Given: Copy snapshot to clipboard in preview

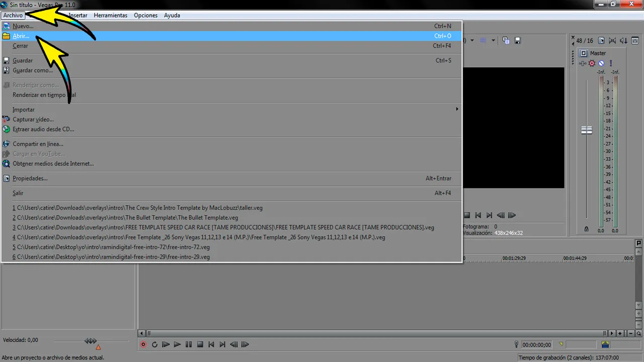Looking at the screenshot, I should tap(506, 41).
